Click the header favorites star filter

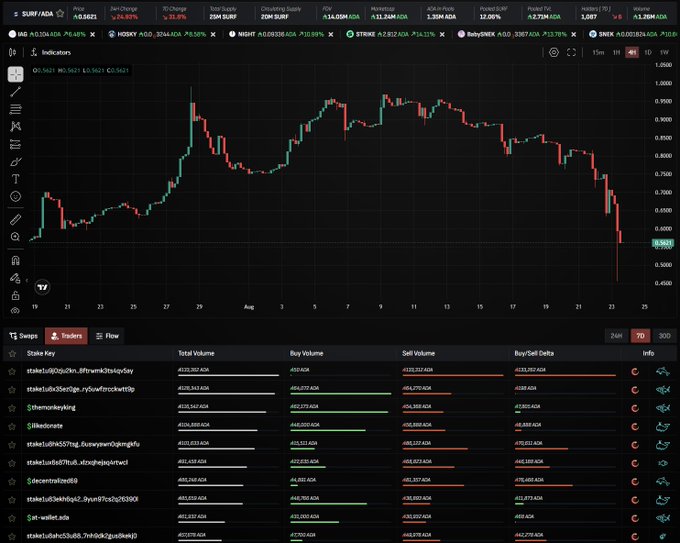[12, 353]
